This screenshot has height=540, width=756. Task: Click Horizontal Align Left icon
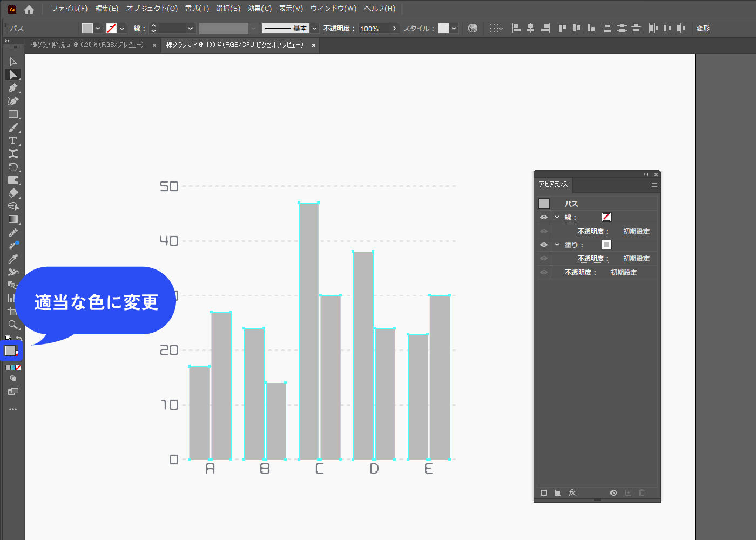coord(516,28)
